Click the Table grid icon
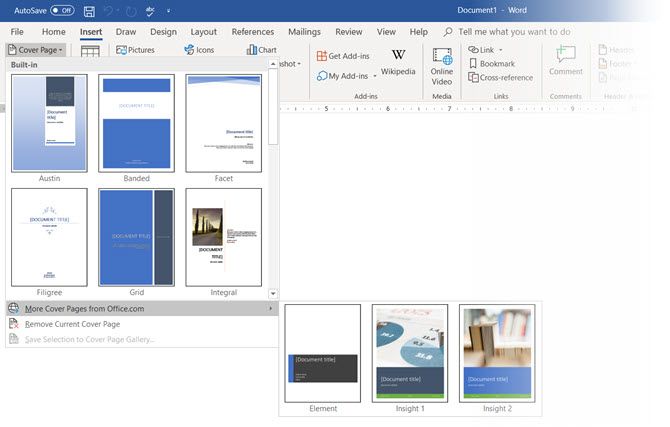The width and height of the screenshot is (670, 427). 90,51
